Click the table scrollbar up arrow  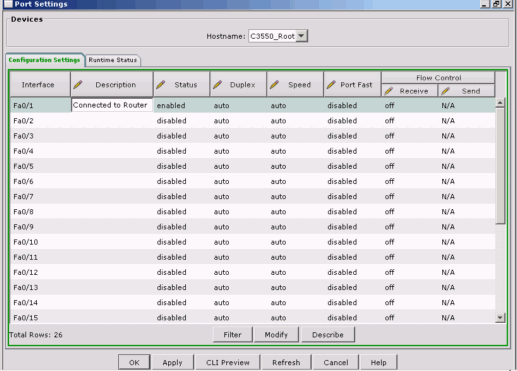500,103
